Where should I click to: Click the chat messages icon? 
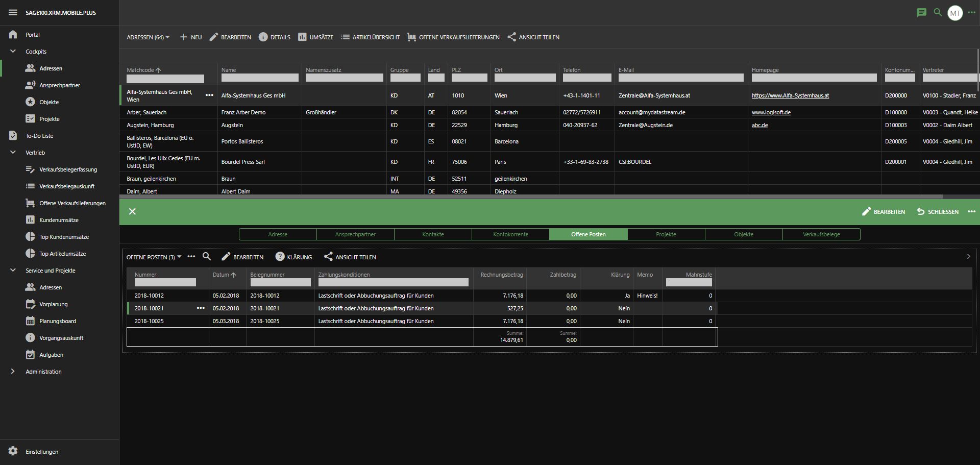(x=921, y=12)
